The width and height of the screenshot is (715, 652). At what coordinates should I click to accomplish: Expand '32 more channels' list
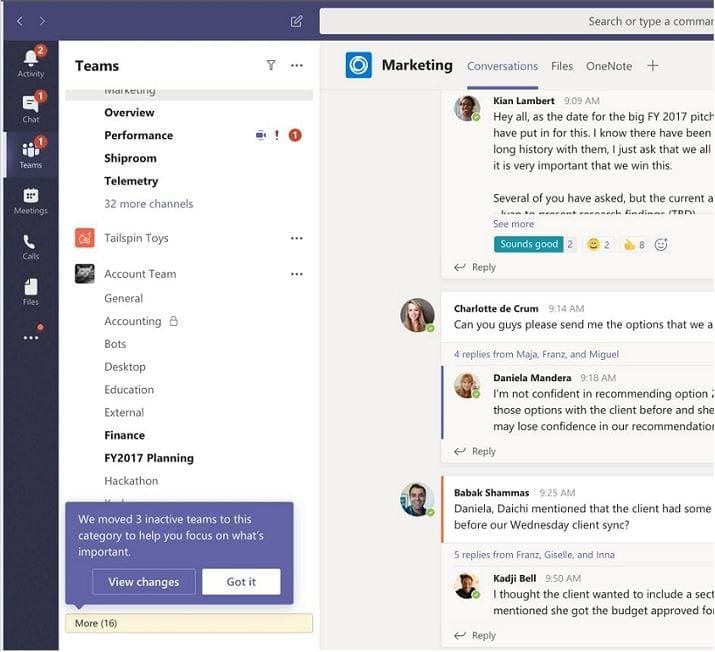coord(149,204)
